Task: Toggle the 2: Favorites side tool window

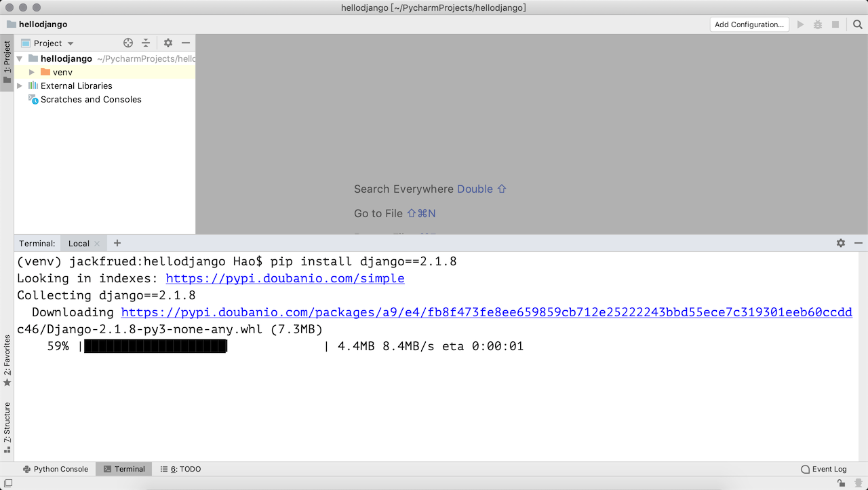Action: tap(7, 360)
